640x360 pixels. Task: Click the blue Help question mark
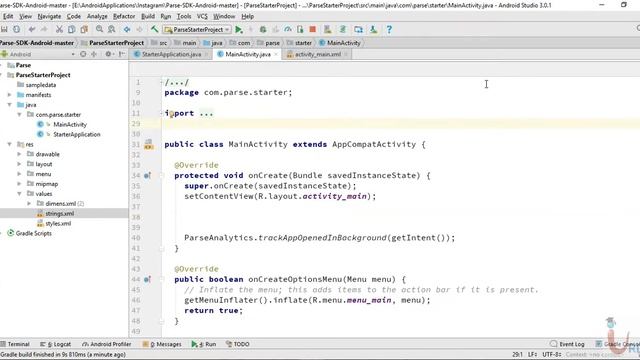389,29
